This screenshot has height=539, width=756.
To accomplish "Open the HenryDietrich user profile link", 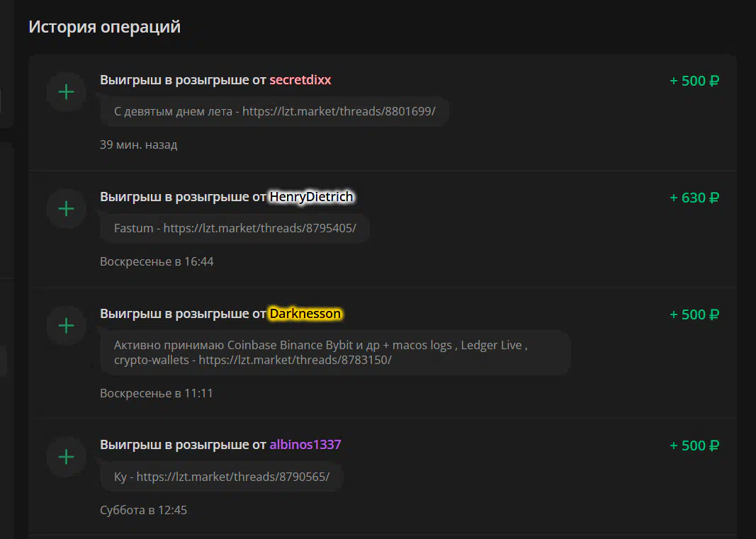I will click(x=311, y=197).
